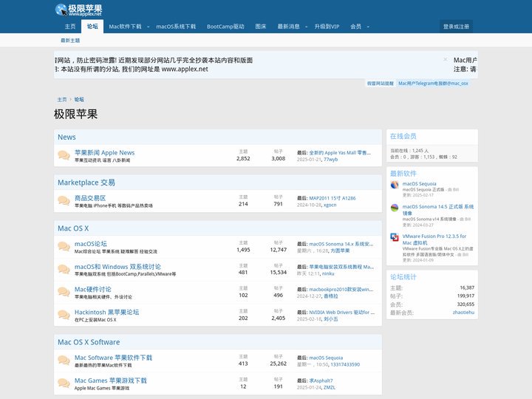
Task: Click the forum icon beside Mac硬件讨论
Action: pos(64,292)
